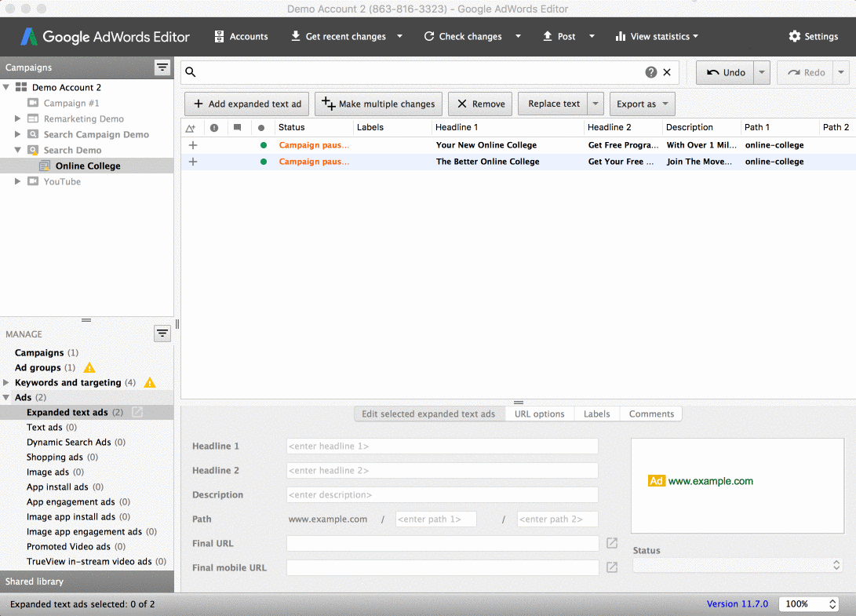Click the Keywords and targeting warning icon
856x616 pixels.
click(x=150, y=383)
